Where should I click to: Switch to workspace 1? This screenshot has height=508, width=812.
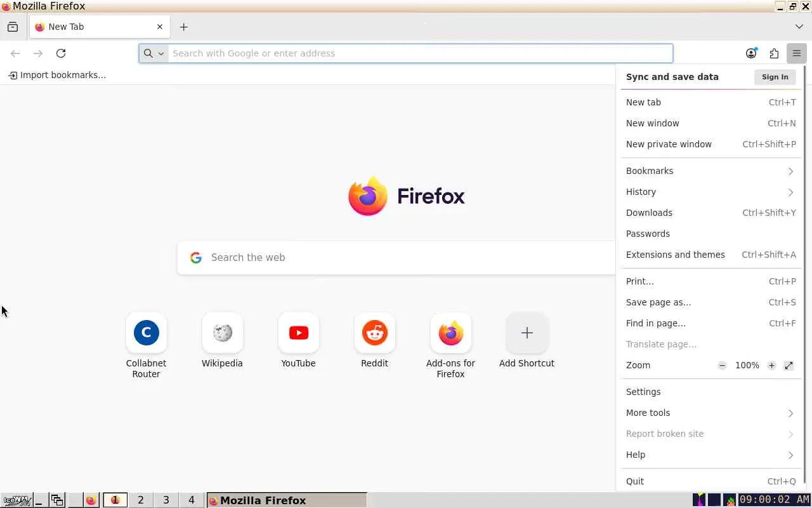(x=115, y=500)
